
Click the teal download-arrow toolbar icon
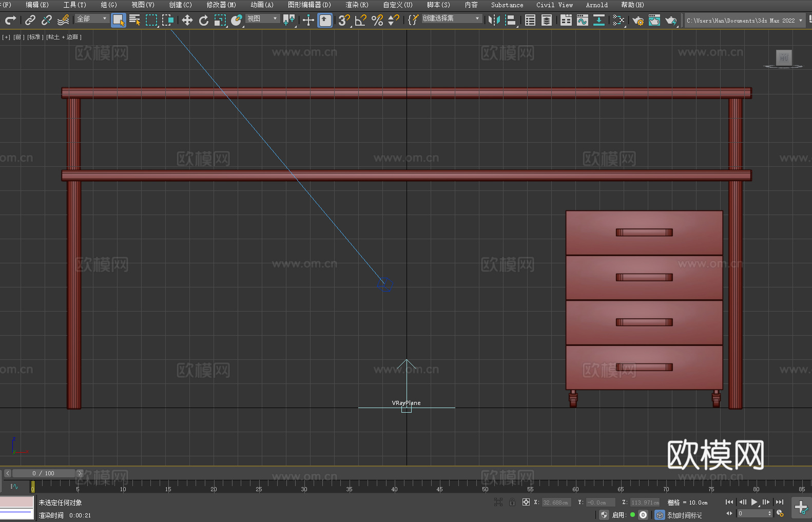(x=599, y=20)
